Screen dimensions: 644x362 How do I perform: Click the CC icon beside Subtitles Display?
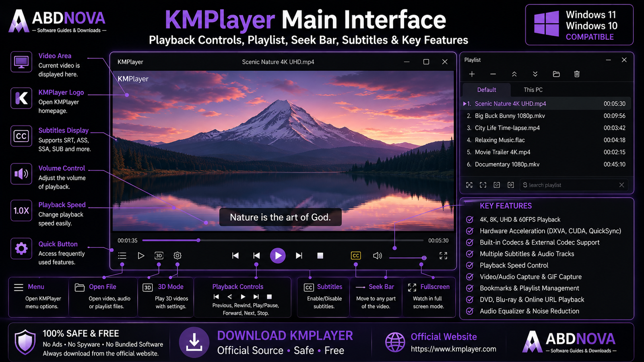(x=21, y=136)
